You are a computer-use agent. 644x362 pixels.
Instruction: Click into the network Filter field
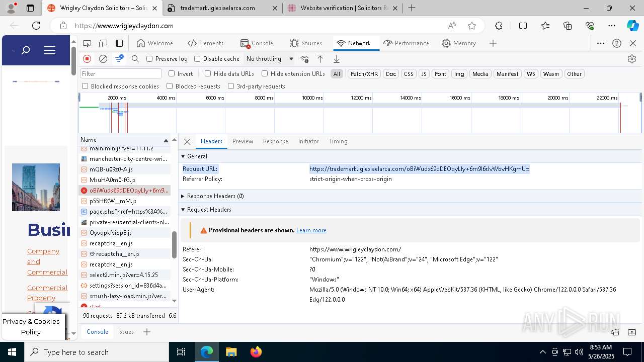pos(121,74)
